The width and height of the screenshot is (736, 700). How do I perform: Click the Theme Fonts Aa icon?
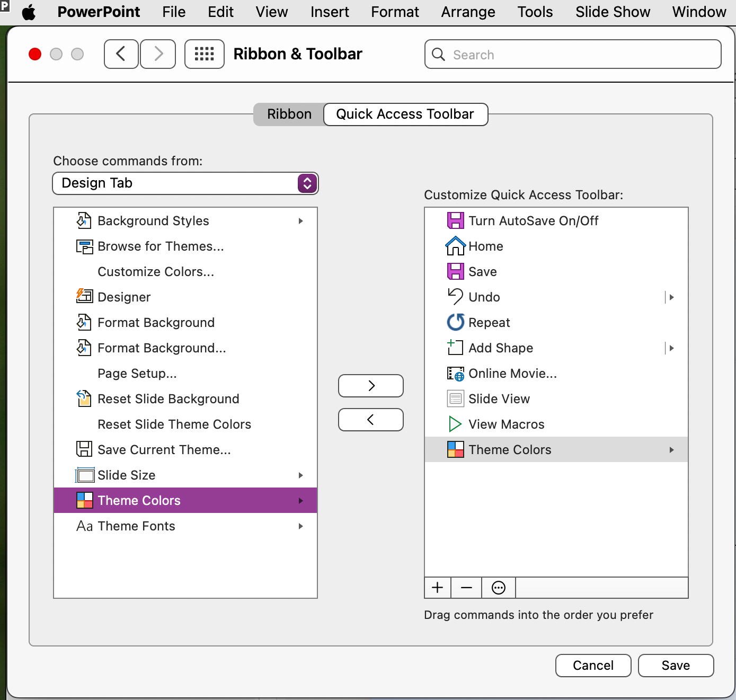(84, 526)
